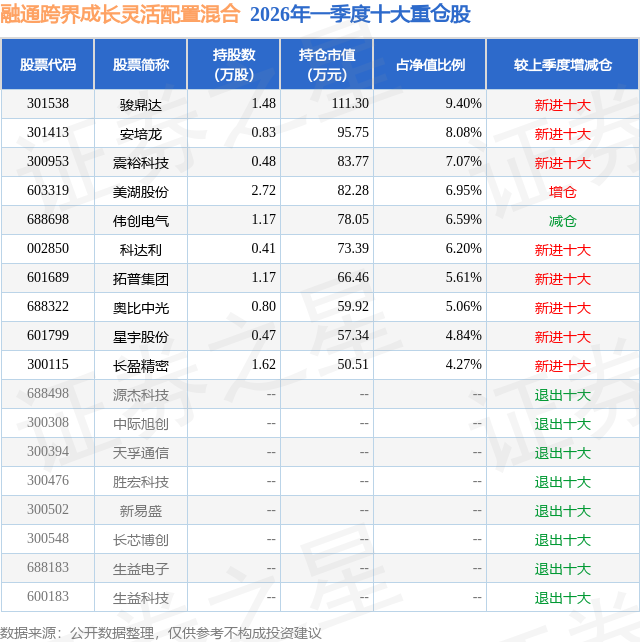Viewport: 640px width, 642px height.
Task: Click stock code 300953
Action: [48, 162]
